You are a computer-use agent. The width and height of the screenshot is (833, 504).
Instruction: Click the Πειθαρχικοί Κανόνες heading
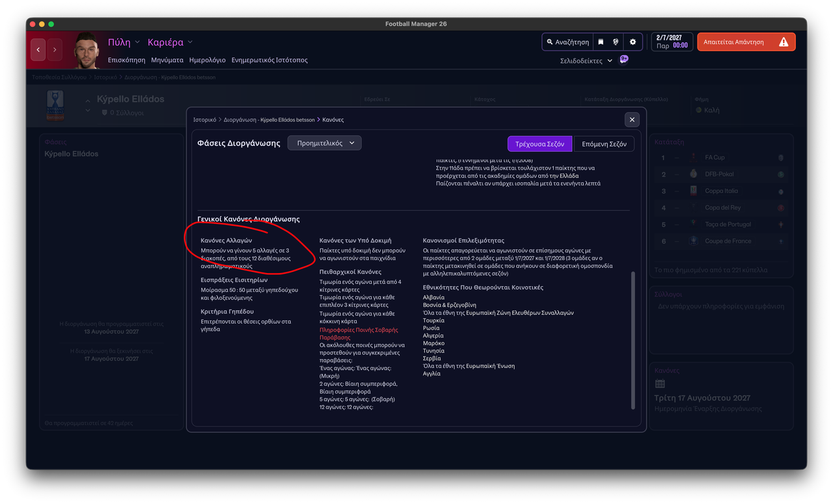[x=350, y=272]
